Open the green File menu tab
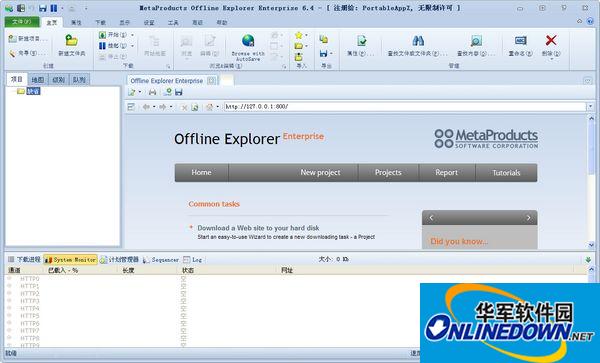The width and height of the screenshot is (600, 363). 22,22
